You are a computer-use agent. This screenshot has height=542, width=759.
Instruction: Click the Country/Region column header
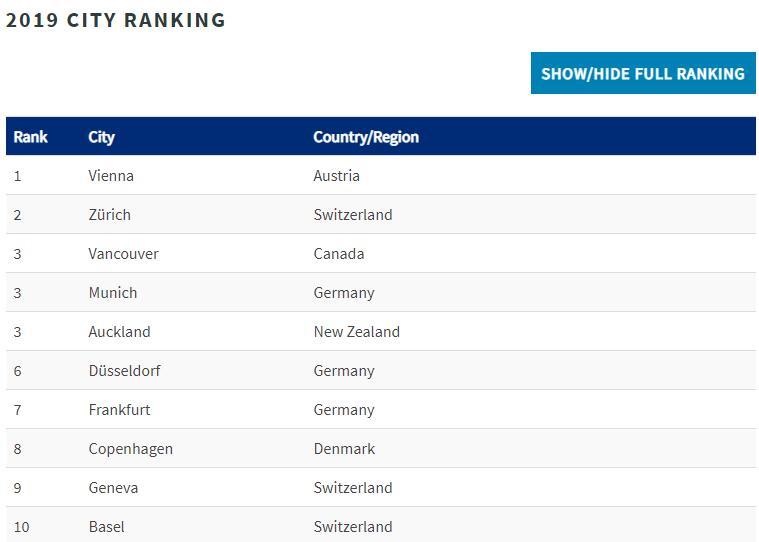[x=365, y=137]
